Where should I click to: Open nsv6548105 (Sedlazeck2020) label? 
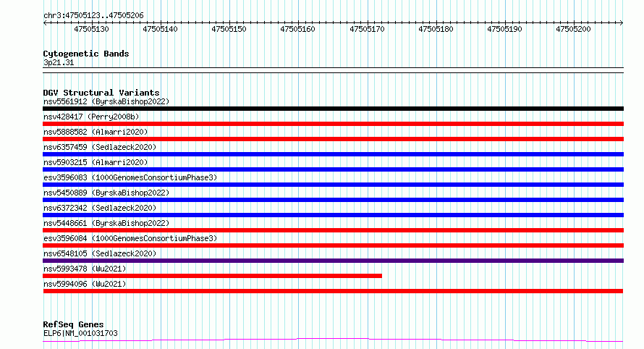100,253
